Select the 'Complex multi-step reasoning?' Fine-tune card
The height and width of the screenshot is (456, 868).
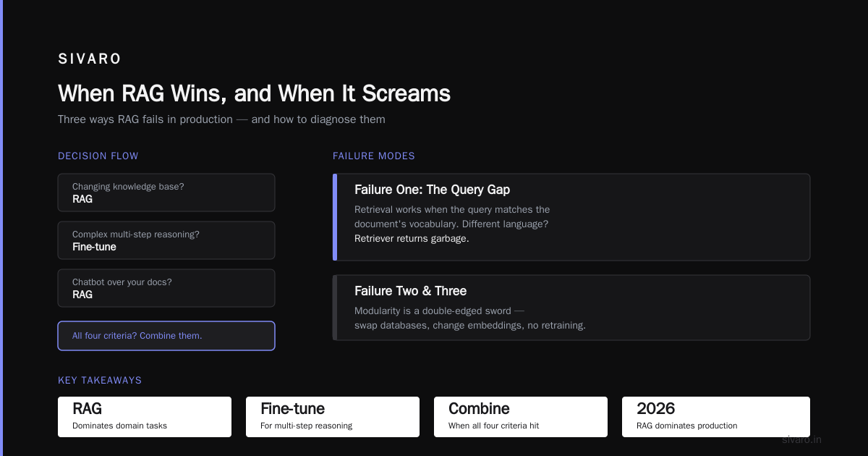(x=166, y=240)
